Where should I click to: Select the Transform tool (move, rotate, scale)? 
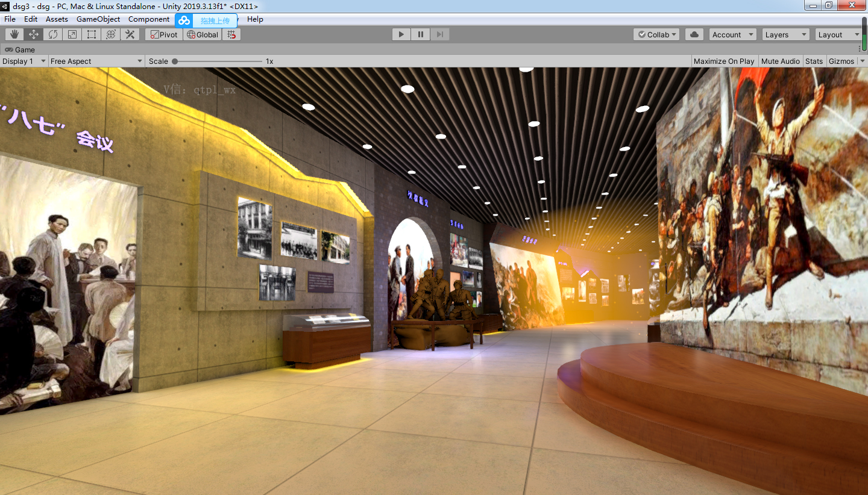click(111, 34)
